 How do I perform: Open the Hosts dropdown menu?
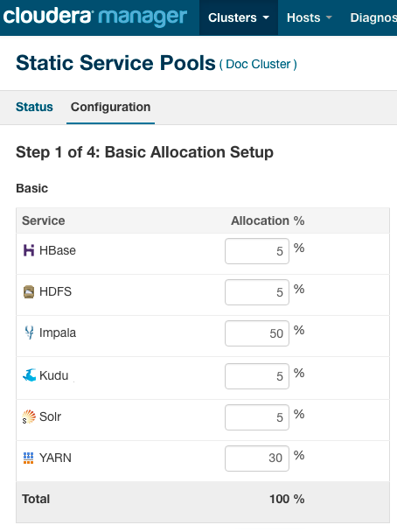click(310, 17)
